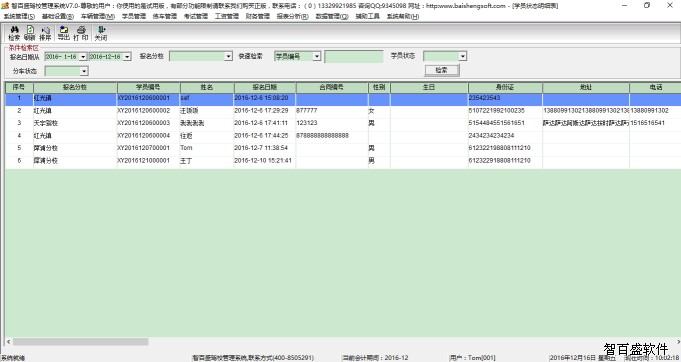Open the 工资管理 menu

[x=227, y=16]
